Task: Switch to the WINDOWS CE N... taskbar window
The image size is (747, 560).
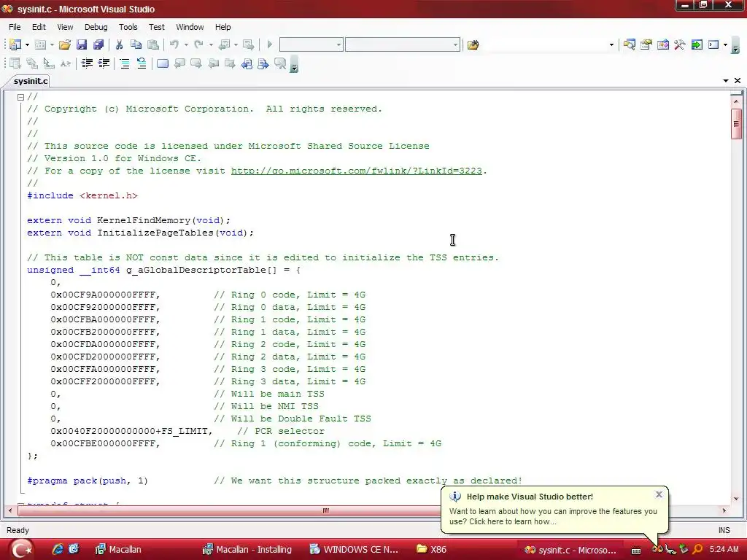Action: point(354,550)
